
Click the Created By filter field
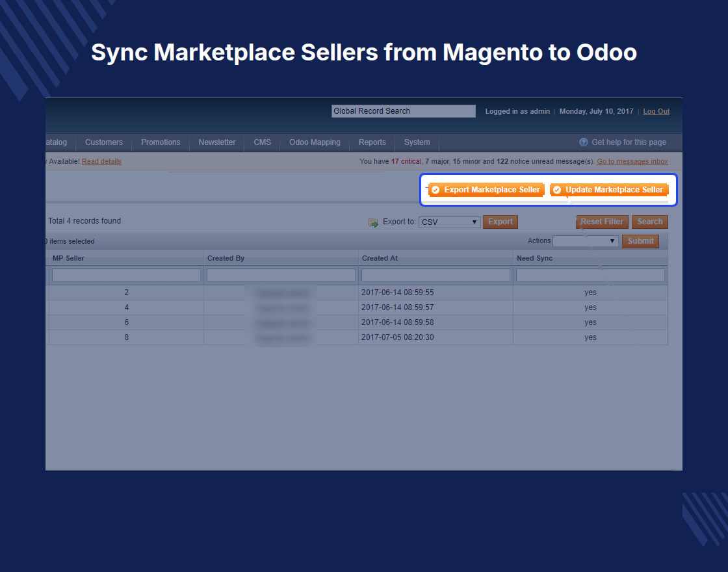click(x=281, y=275)
